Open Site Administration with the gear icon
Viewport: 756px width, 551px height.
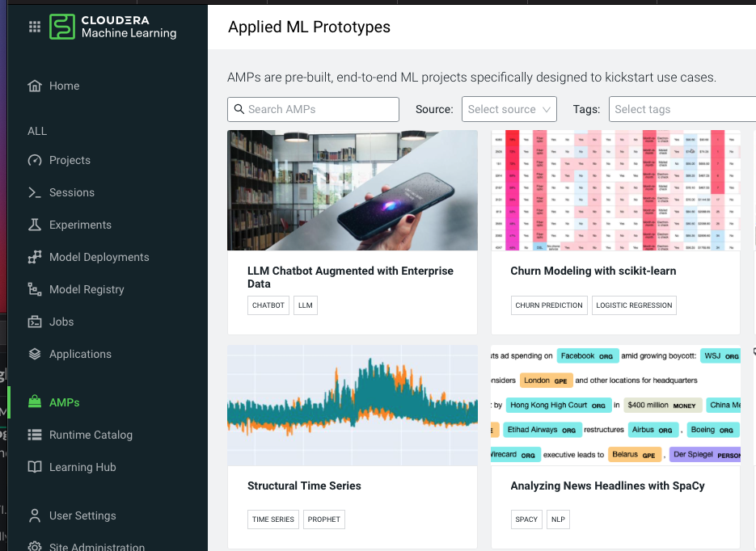click(34, 546)
